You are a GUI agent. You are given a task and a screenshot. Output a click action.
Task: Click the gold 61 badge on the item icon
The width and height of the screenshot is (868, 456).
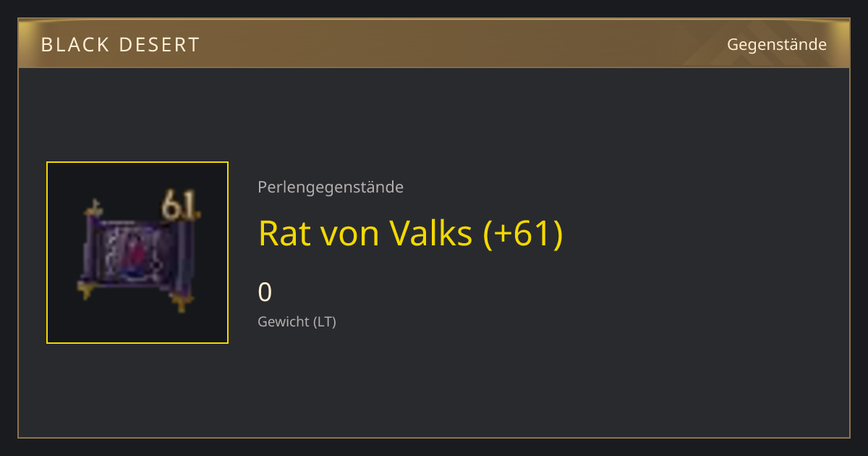(179, 206)
